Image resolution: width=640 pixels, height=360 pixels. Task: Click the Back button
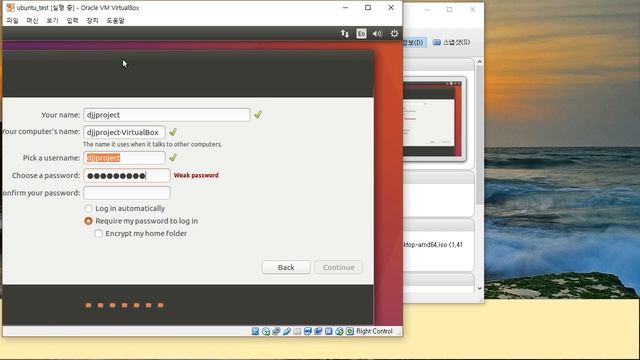point(286,268)
